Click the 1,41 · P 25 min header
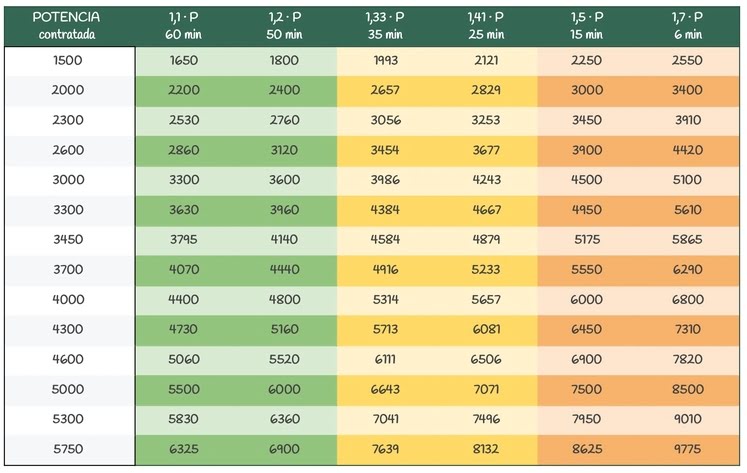 point(486,25)
